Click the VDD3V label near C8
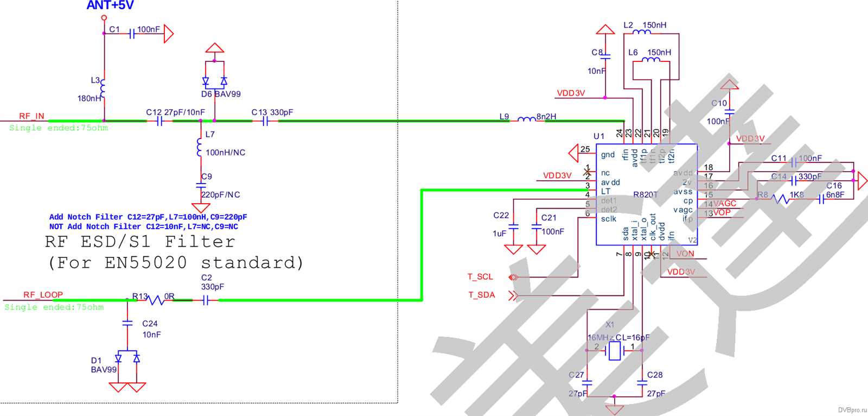The image size is (868, 416). (x=571, y=93)
